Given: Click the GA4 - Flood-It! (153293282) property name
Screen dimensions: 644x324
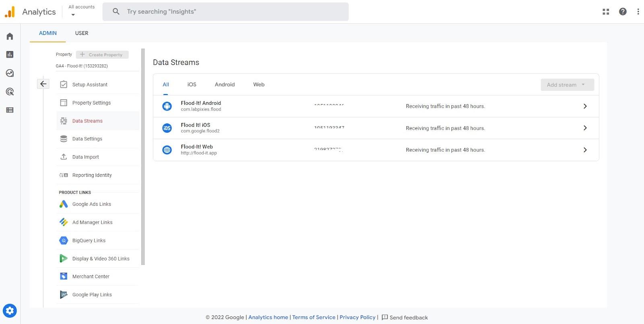Looking at the screenshot, I should coord(82,66).
